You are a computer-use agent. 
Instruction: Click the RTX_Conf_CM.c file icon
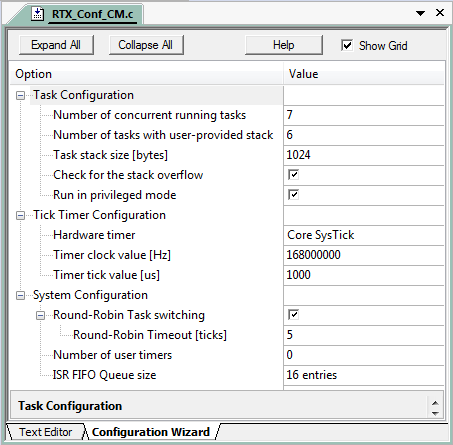37,14
